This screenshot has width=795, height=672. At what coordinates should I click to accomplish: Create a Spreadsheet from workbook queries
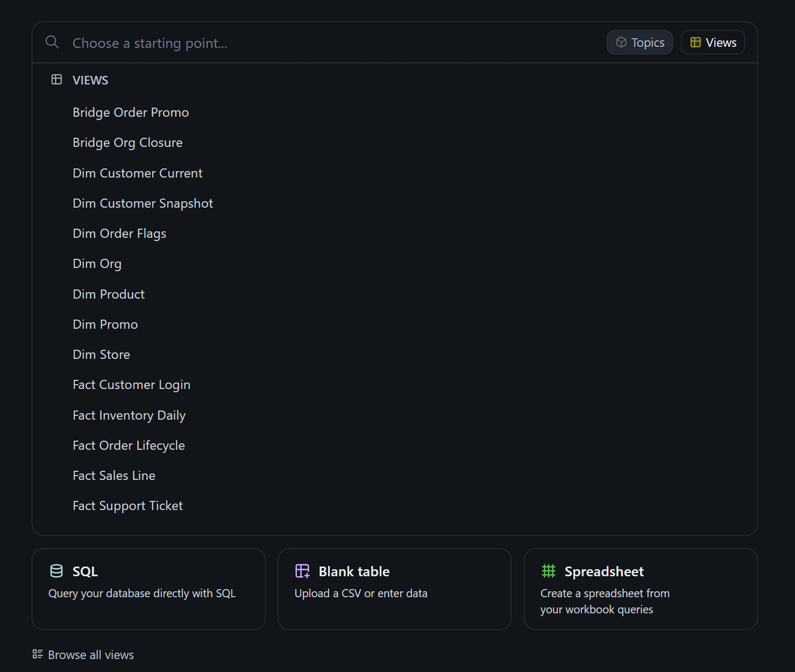[640, 589]
